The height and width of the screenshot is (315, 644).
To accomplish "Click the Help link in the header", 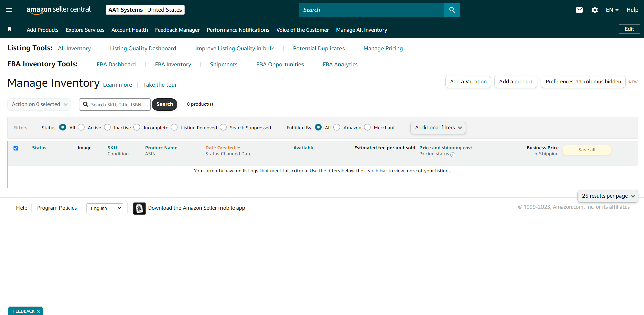I will 632,10.
